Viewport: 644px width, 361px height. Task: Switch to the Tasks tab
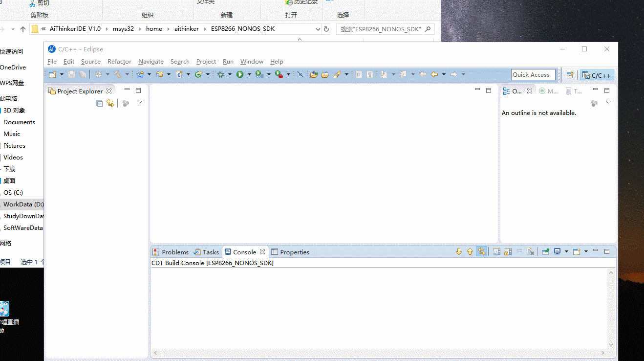(206, 252)
